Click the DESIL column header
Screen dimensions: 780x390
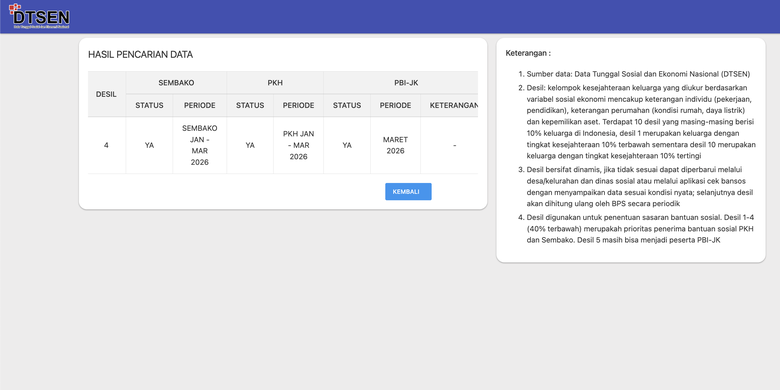point(106,94)
